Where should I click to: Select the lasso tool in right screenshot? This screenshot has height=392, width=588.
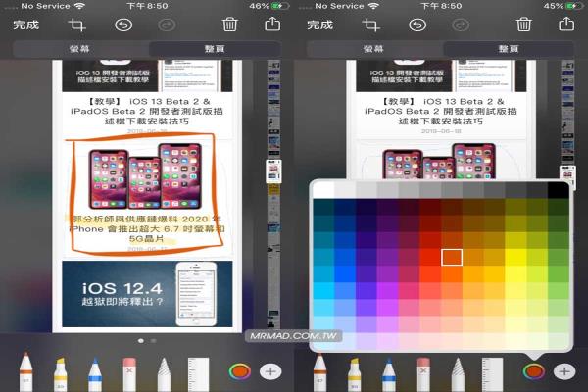click(x=458, y=374)
